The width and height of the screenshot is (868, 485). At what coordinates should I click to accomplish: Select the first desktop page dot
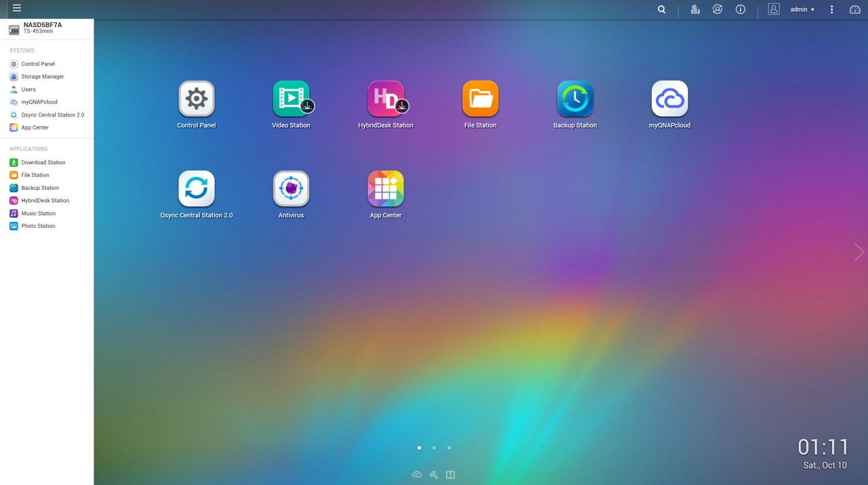(x=419, y=448)
